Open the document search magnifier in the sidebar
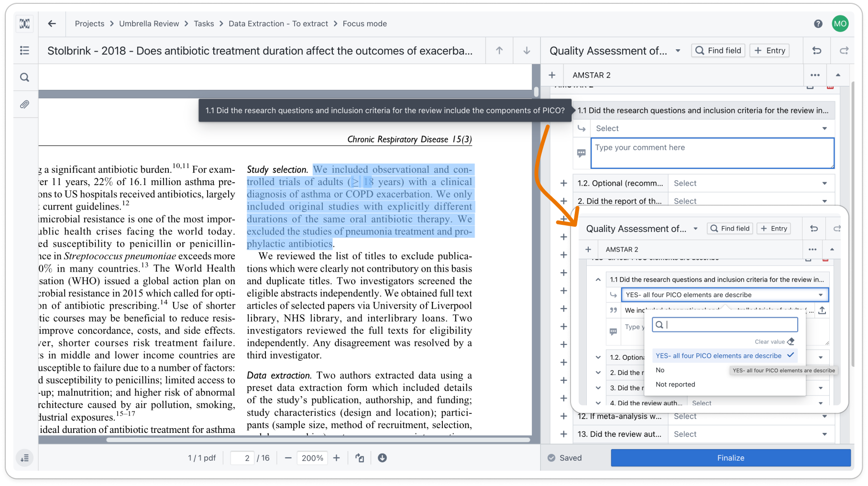 click(x=24, y=77)
